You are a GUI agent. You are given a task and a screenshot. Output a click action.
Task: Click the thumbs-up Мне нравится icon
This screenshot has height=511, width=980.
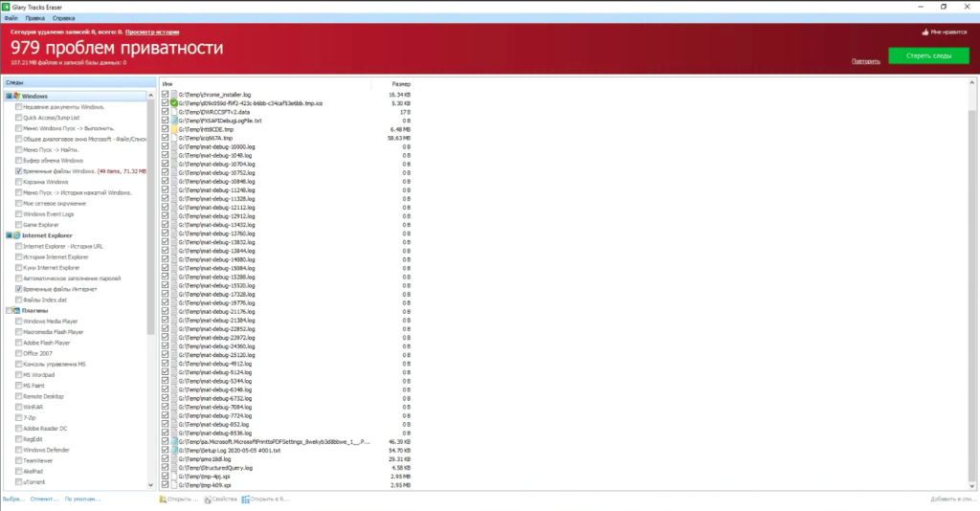pos(925,32)
